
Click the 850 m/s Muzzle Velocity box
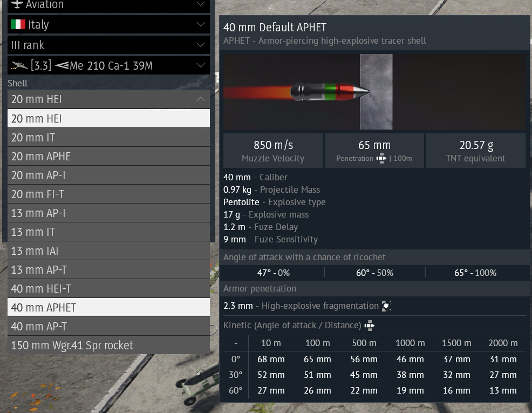point(272,151)
